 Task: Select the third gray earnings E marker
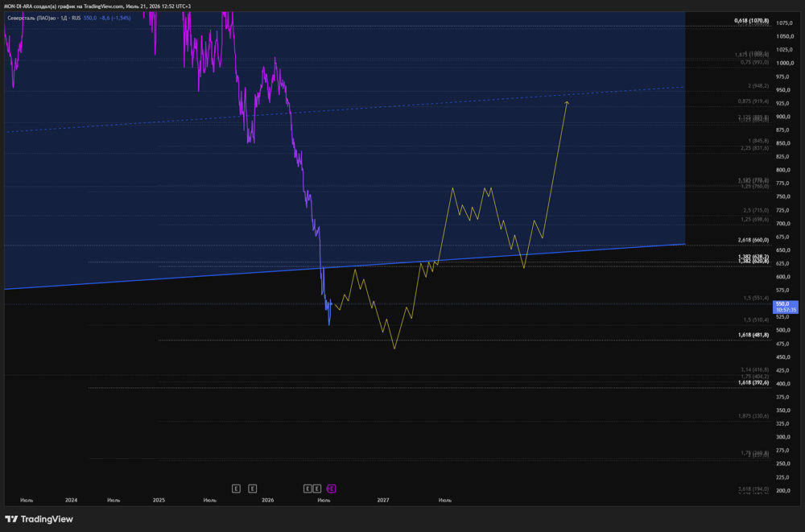[x=308, y=489]
